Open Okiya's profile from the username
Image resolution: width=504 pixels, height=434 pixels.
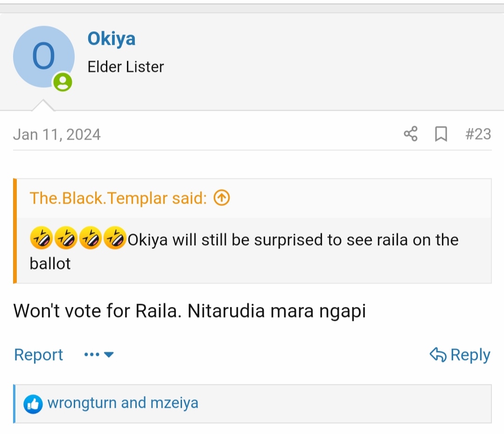(112, 39)
